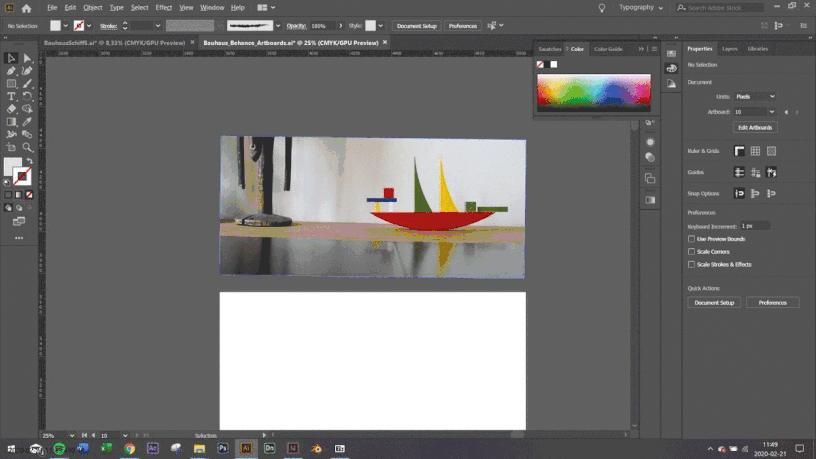Go to the Illustrator Home screen

coord(27,8)
